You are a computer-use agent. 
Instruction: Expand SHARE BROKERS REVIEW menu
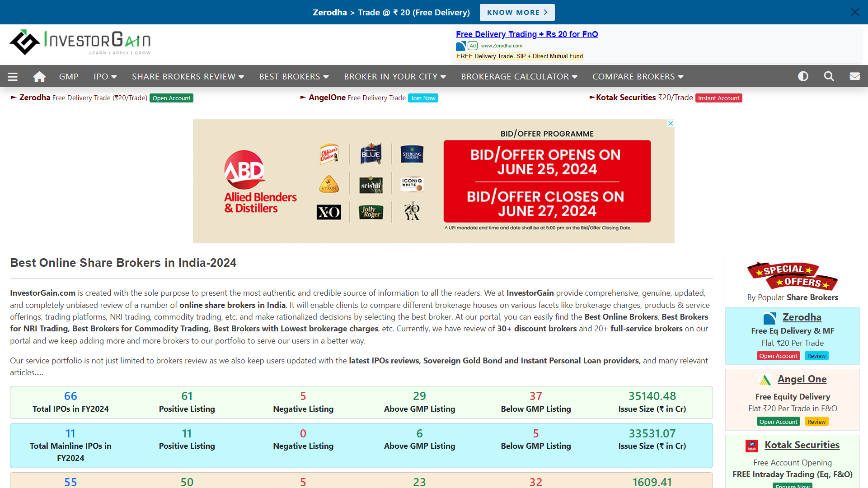tap(188, 76)
